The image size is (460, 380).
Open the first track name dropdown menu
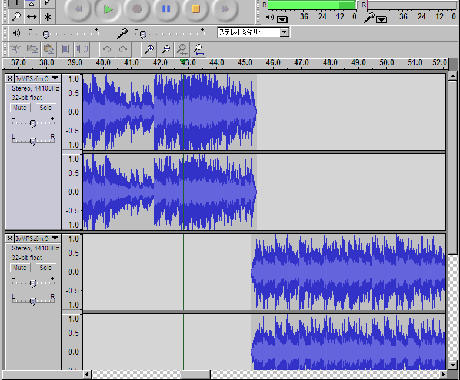click(37, 78)
